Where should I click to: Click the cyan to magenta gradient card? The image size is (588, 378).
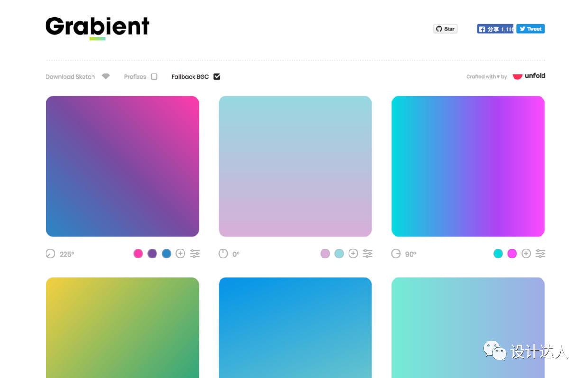click(468, 166)
